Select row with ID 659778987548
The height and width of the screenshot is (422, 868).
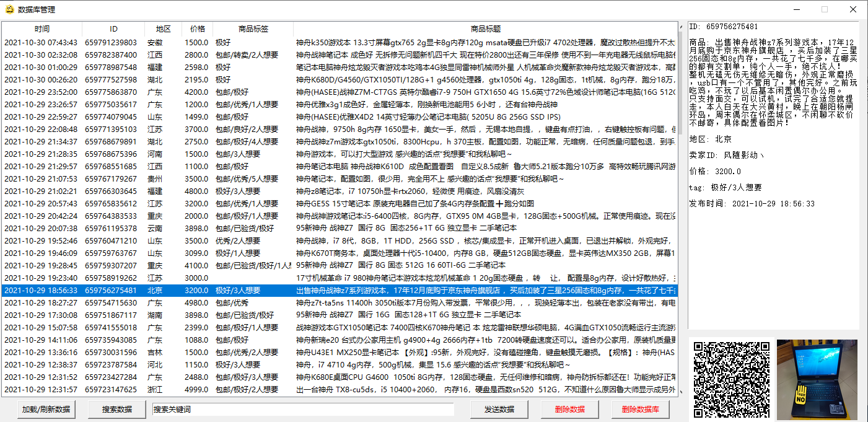(x=340, y=68)
